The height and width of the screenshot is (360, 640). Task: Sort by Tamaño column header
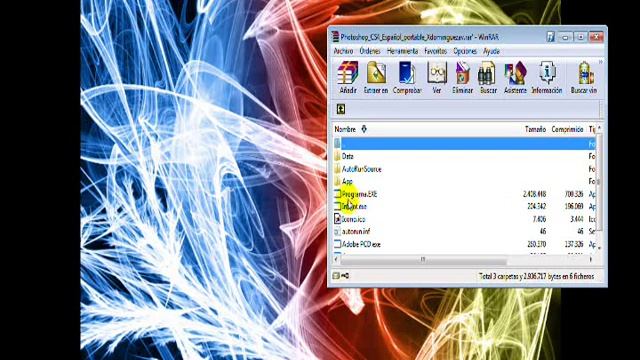point(535,129)
